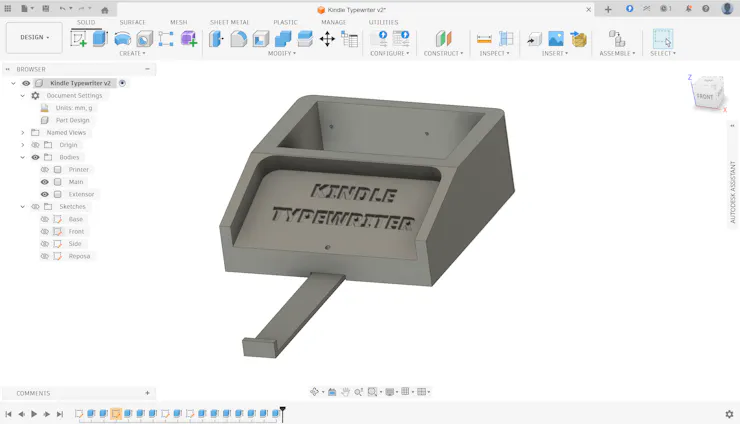Select the Measure tool
This screenshot has width=740, height=424.
coord(484,39)
